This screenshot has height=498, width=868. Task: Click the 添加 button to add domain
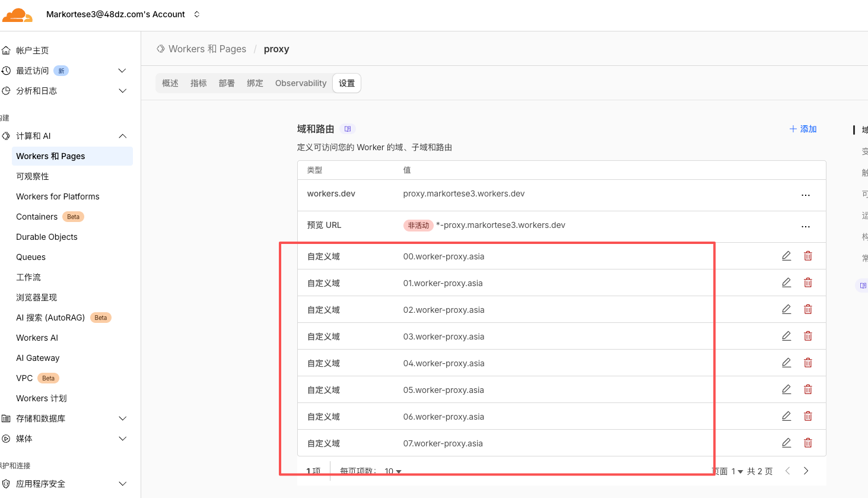tap(803, 129)
